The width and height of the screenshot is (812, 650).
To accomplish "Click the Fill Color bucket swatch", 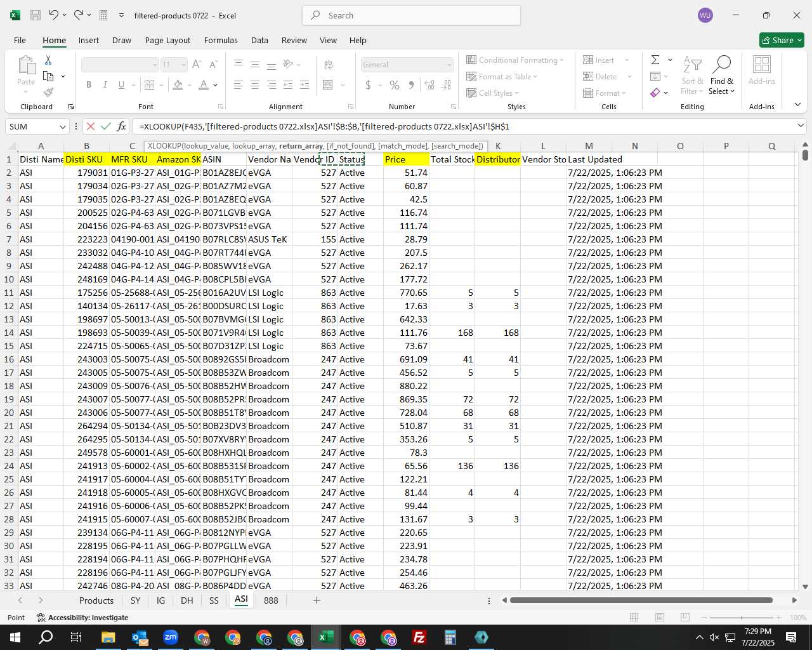I will tap(178, 84).
